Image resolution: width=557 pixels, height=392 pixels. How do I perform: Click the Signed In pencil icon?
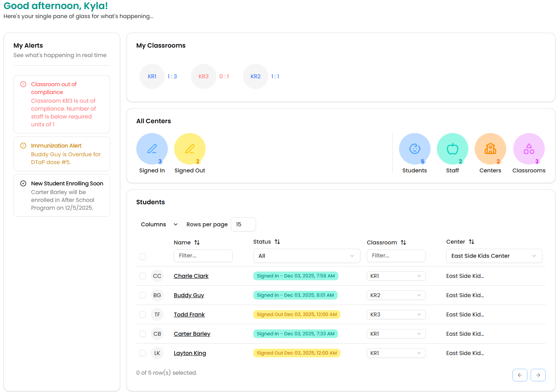tap(152, 149)
